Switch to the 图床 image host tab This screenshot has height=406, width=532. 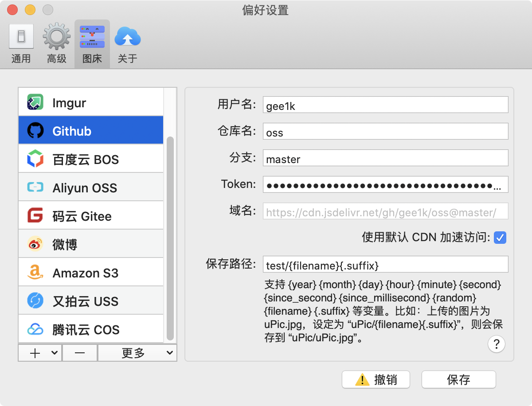tap(92, 43)
